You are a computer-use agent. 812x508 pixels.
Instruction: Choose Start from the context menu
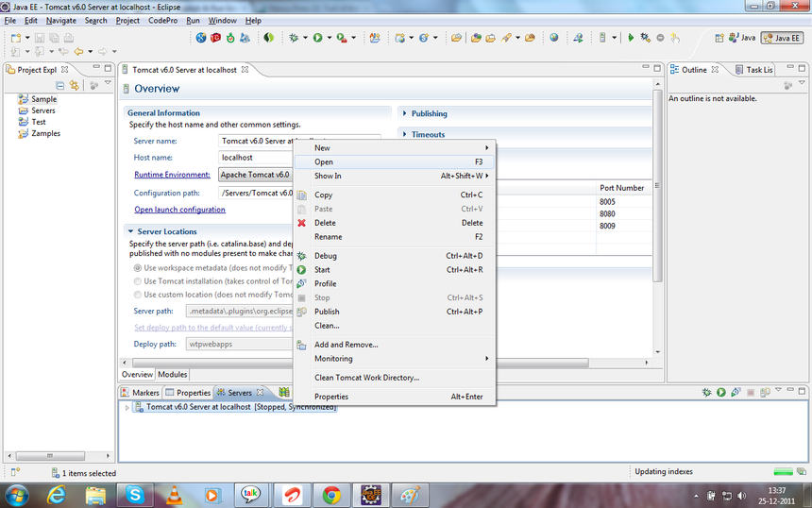coord(322,270)
